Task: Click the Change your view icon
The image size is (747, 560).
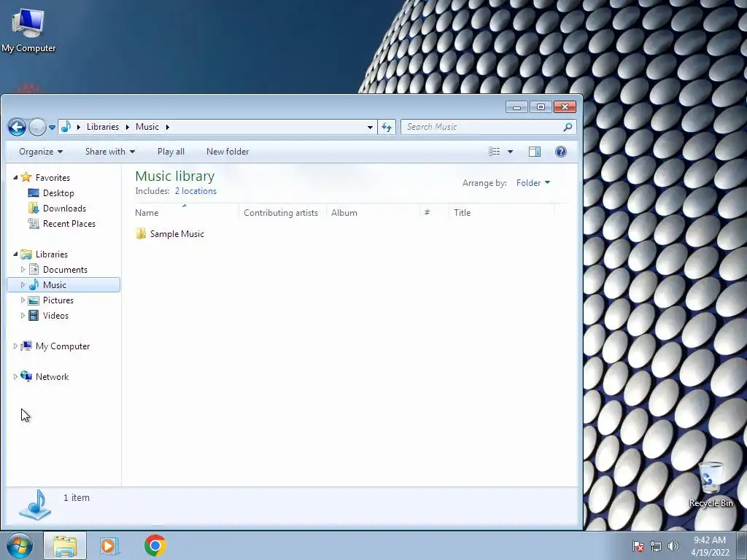Action: tap(495, 152)
